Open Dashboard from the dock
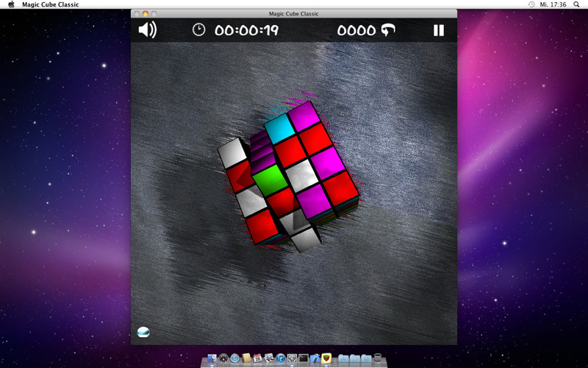 coord(223,358)
